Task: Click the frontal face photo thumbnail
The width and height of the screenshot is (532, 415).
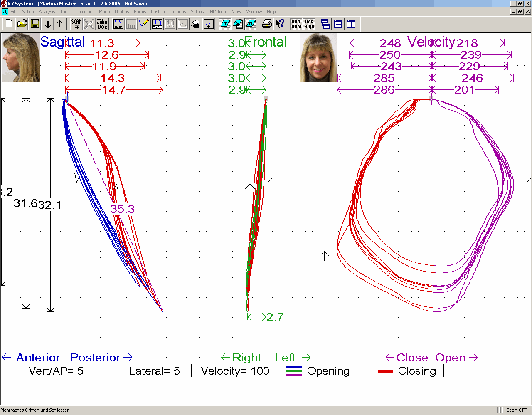Action: tap(318, 58)
